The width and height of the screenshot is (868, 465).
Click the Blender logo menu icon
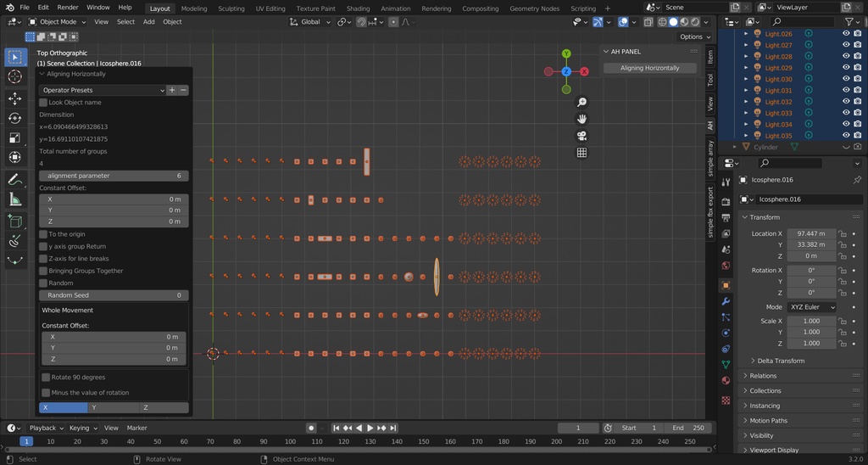[x=9, y=8]
